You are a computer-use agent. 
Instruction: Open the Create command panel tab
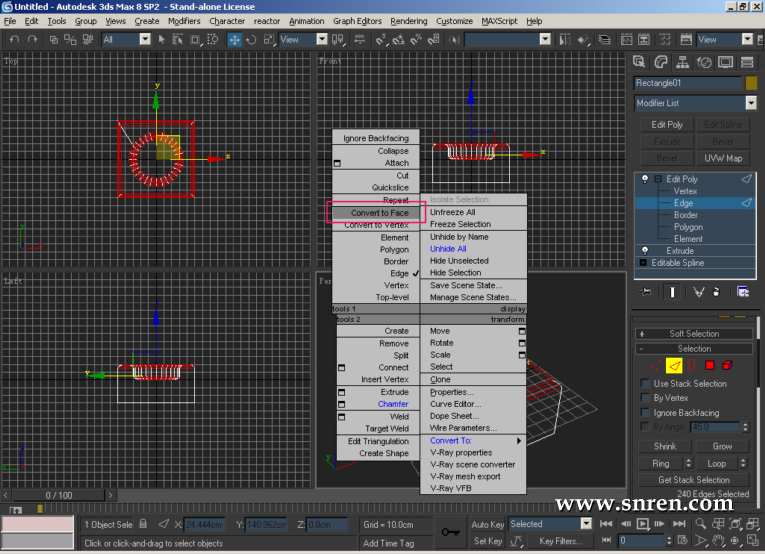coord(639,62)
